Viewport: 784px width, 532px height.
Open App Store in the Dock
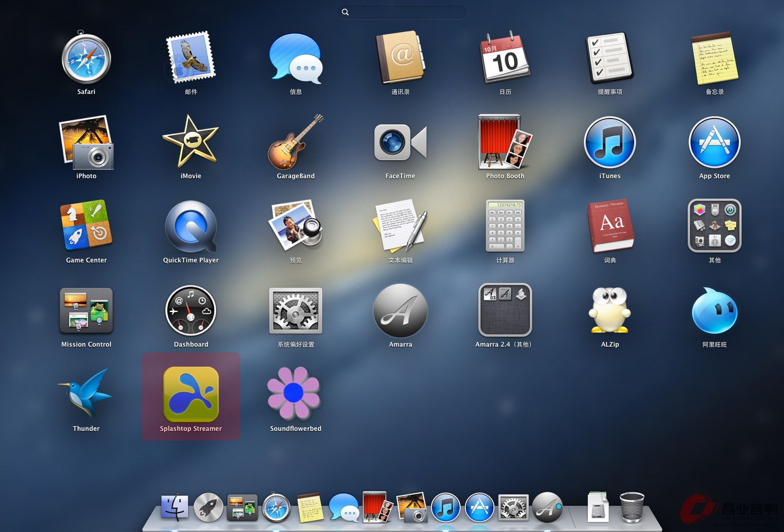click(x=480, y=507)
